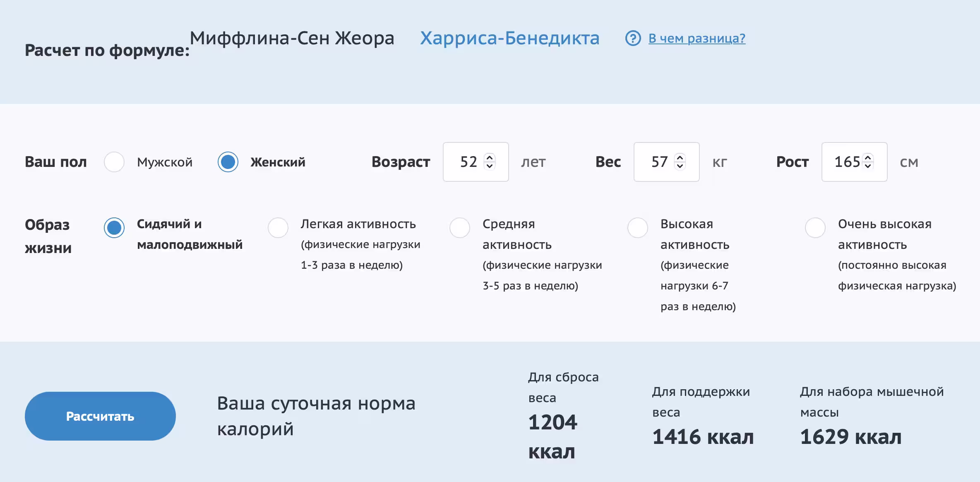Choose Легкая активность lifestyle radio
This screenshot has width=980, height=482.
tap(278, 228)
